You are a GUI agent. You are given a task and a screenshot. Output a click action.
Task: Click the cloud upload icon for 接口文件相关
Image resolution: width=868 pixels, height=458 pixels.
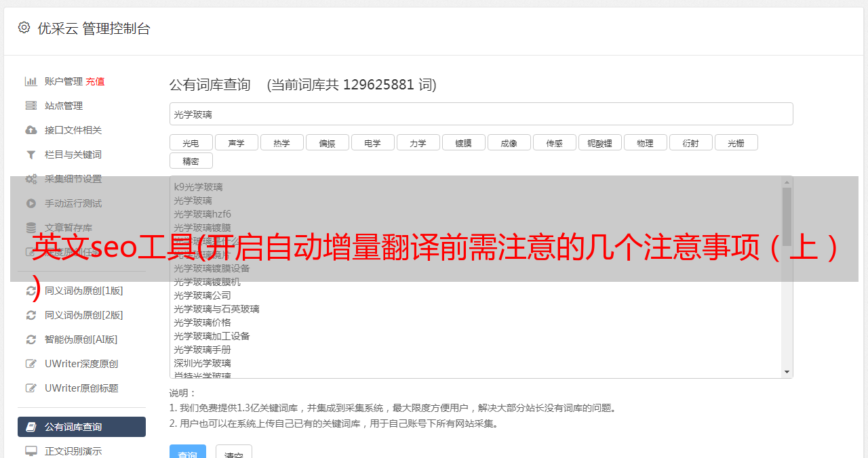(31, 130)
